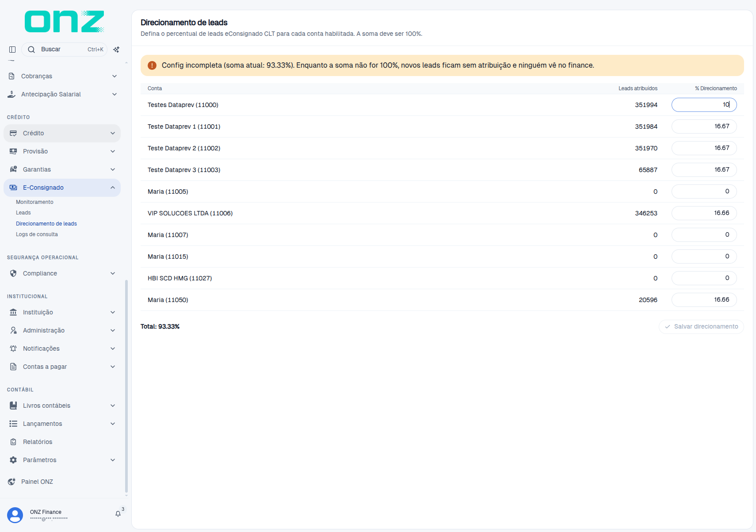Edit percentage field for VIP SOLUCOES LTDA
The width and height of the screenshot is (756, 532).
tap(704, 213)
